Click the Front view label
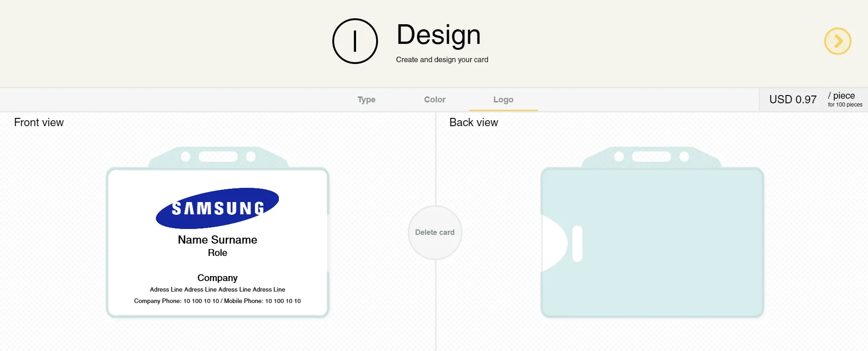Viewport: 868px width, 351px height. pos(39,122)
